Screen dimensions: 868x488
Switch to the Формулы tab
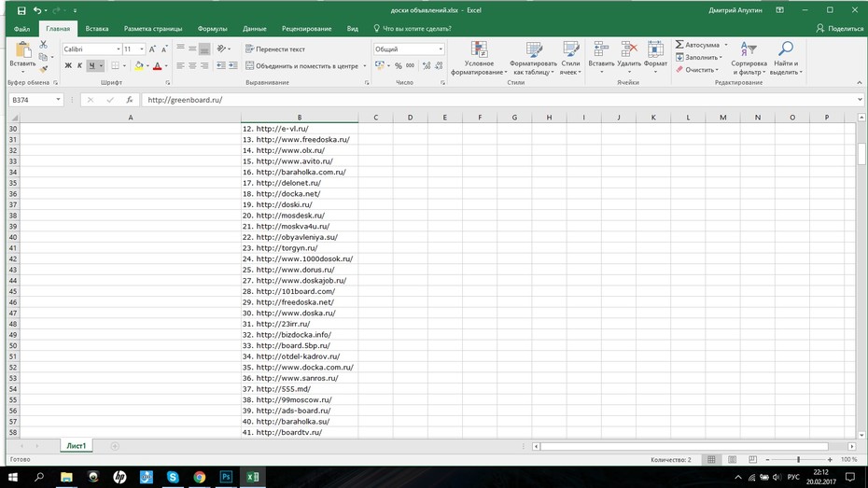pos(212,29)
